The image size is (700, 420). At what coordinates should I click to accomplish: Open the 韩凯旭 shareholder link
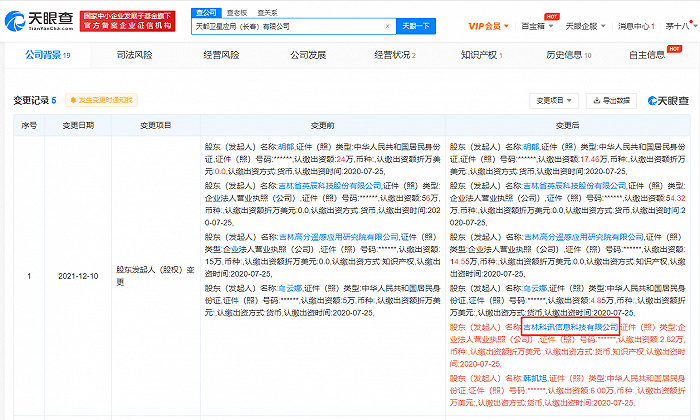[535, 378]
